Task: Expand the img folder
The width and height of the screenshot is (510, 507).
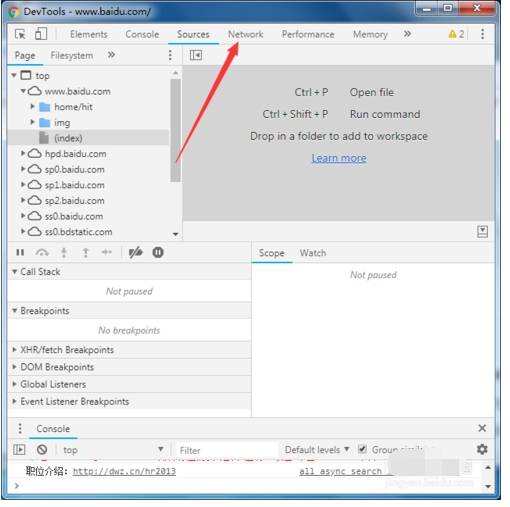Action: tap(32, 122)
